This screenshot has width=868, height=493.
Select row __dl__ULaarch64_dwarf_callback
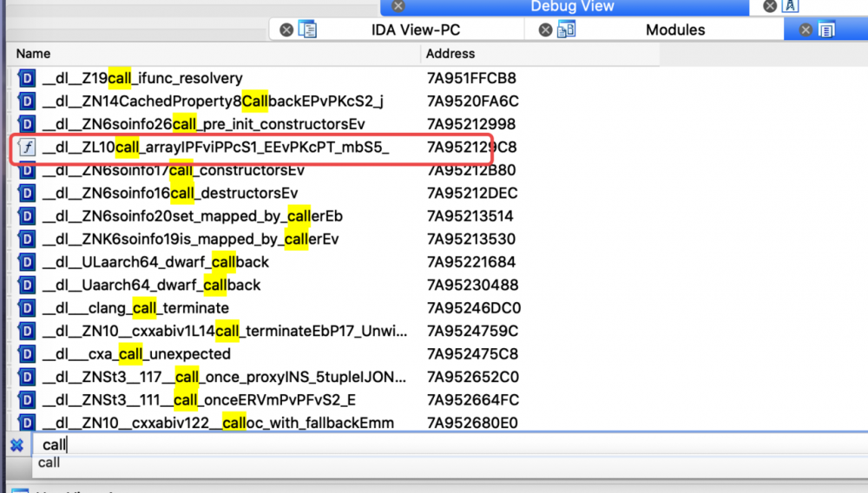pyautogui.click(x=155, y=262)
